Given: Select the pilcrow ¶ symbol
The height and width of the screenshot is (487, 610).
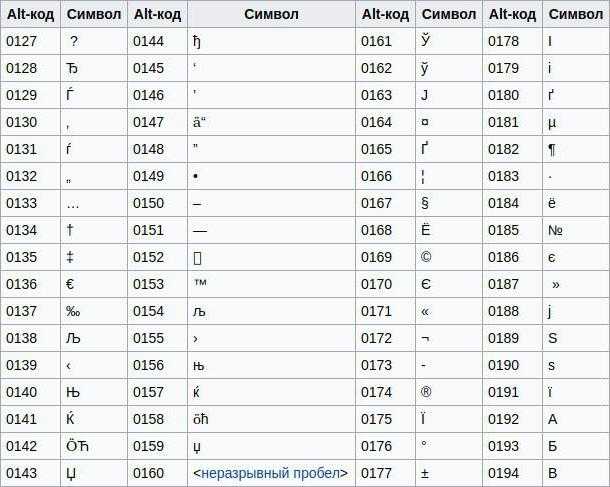Looking at the screenshot, I should click(552, 150).
